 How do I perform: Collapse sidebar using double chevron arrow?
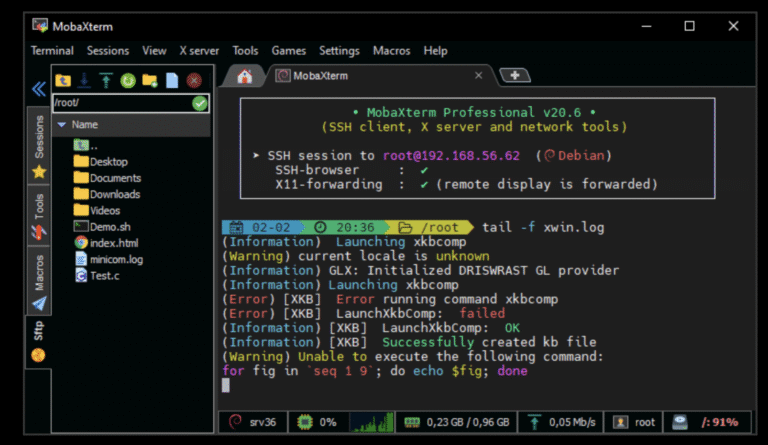(x=39, y=88)
